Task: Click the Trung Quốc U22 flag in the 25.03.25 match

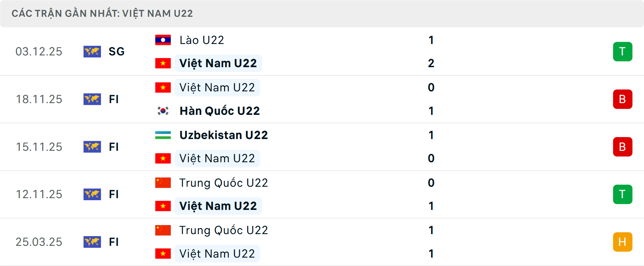Action: click(163, 230)
